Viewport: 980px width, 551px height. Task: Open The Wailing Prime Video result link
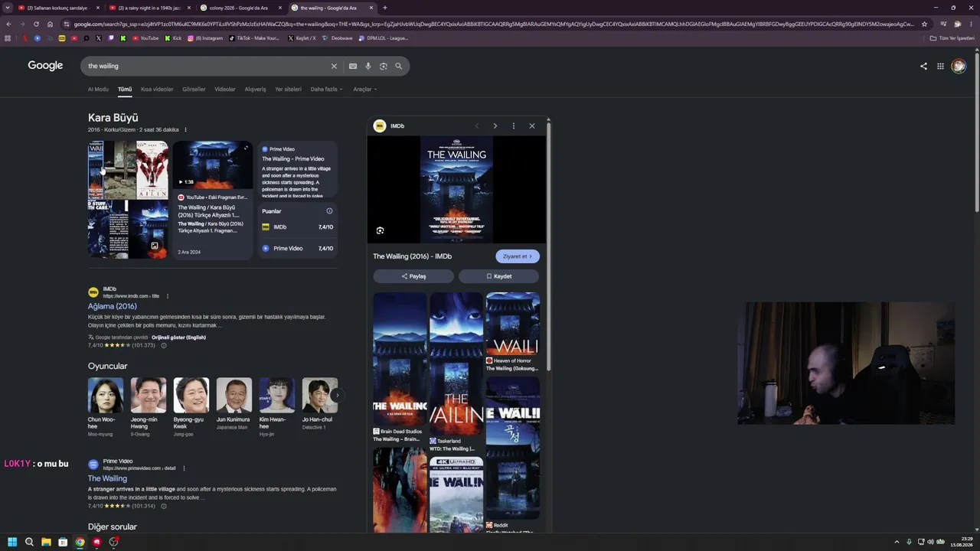pyautogui.click(x=107, y=478)
